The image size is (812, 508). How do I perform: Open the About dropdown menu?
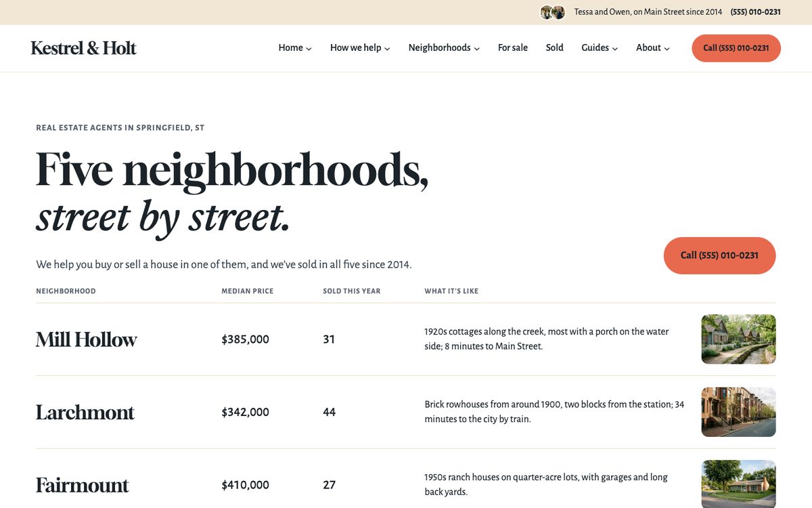coord(653,48)
